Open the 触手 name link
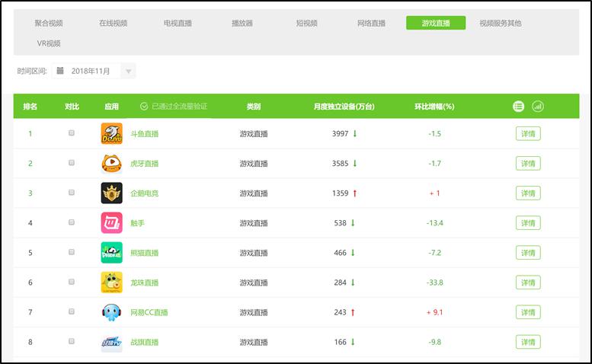The height and width of the screenshot is (364, 592). pos(137,223)
